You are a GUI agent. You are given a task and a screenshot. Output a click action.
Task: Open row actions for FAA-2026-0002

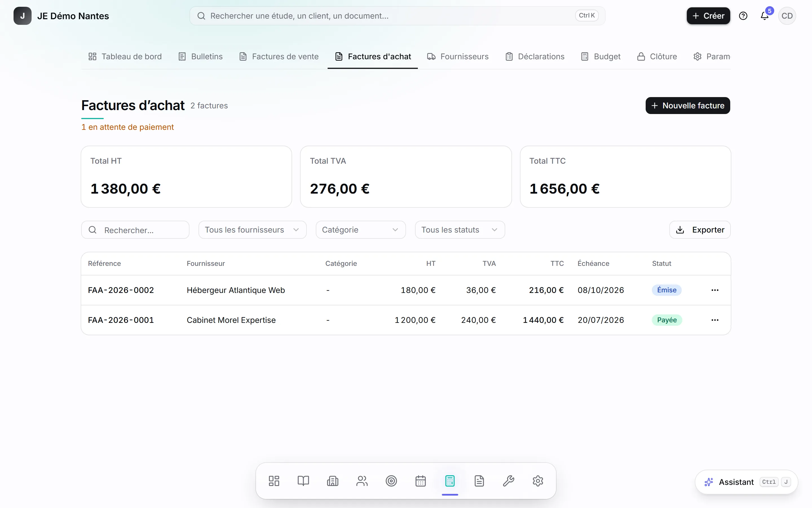[x=715, y=290]
